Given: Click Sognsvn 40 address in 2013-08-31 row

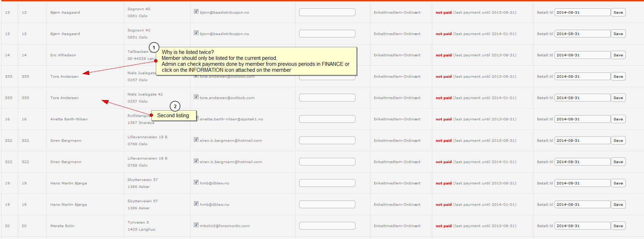Looking at the screenshot, I should pyautogui.click(x=139, y=9).
